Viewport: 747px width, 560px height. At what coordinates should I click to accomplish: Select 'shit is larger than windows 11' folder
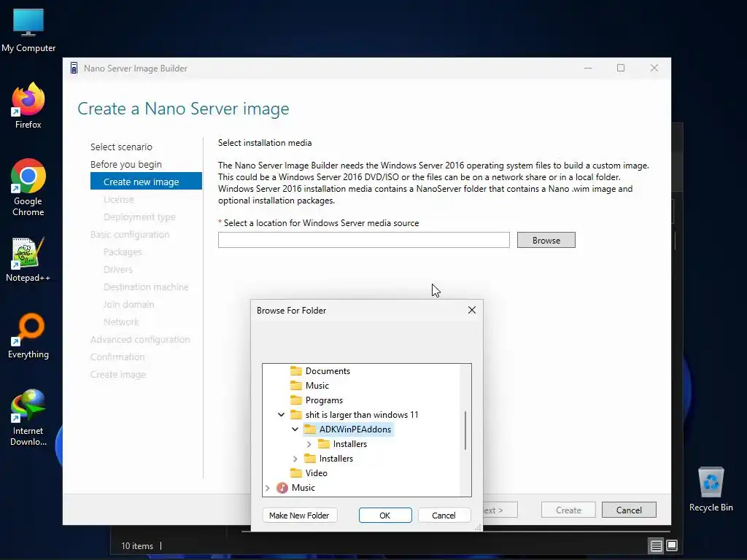362,415
